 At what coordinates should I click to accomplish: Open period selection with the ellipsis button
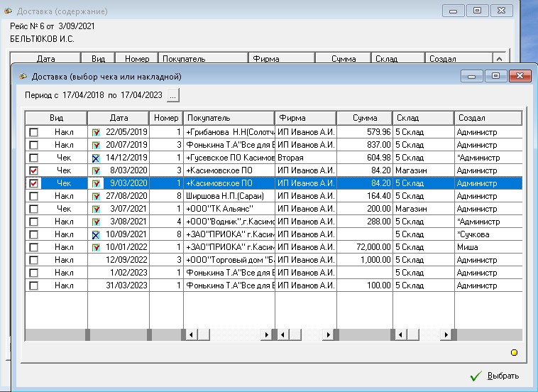pyautogui.click(x=174, y=94)
